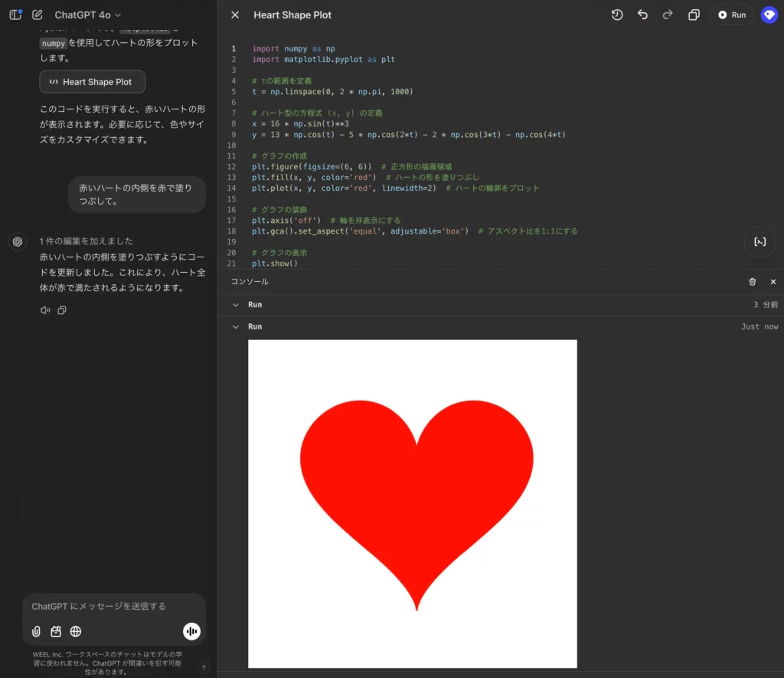This screenshot has height=678, width=784.
Task: Run the Python code
Action: (x=731, y=15)
